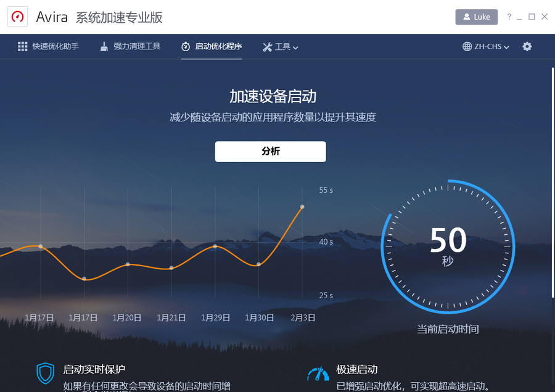The width and height of the screenshot is (555, 392).
Task: Click the speedometer icon beside 极速启动
Action: coord(318,372)
